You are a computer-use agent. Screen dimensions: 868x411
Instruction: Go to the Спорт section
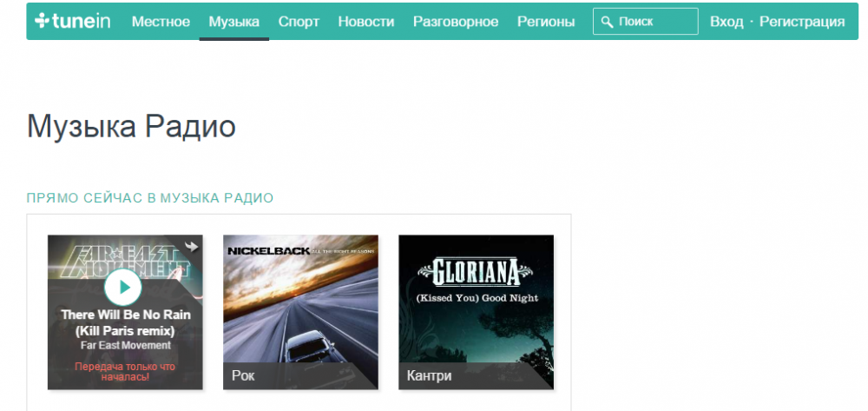click(x=299, y=22)
